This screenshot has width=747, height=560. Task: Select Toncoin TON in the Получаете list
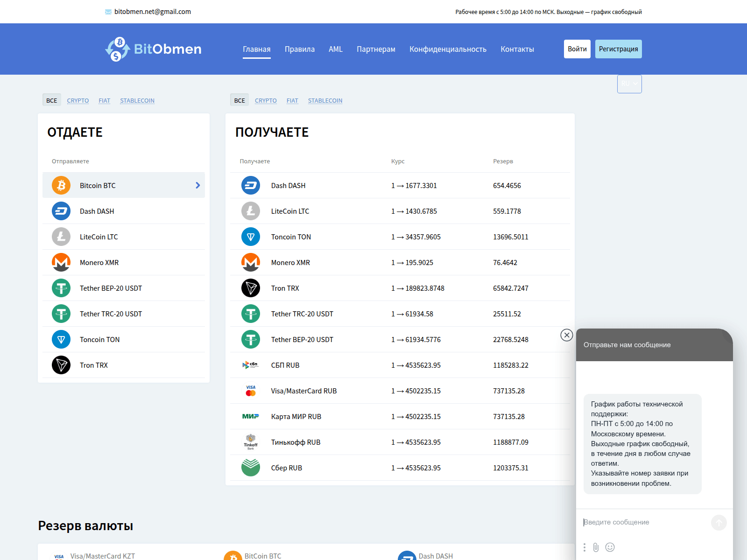400,237
